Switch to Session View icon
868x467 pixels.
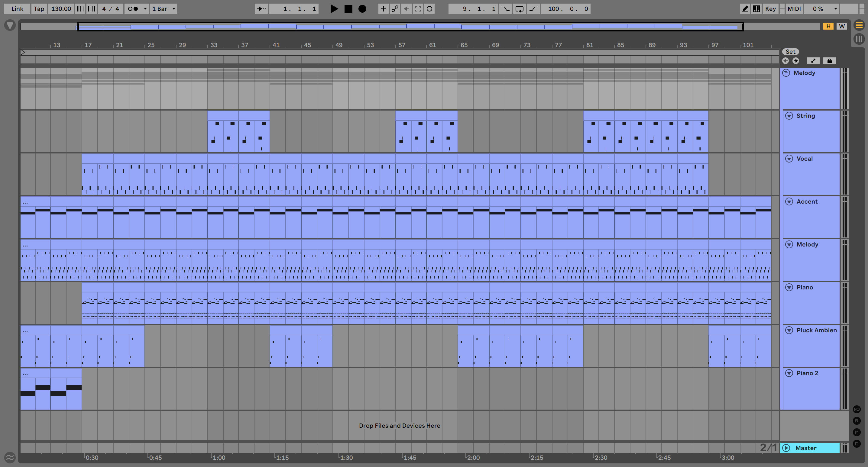click(x=859, y=39)
